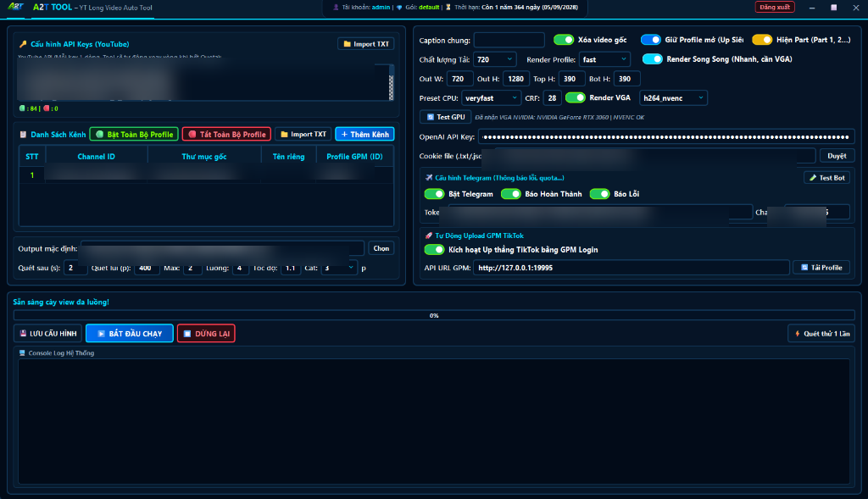Toggle Kích hoạt Up thẳng TikTok switch
868x499 pixels.
coord(434,250)
